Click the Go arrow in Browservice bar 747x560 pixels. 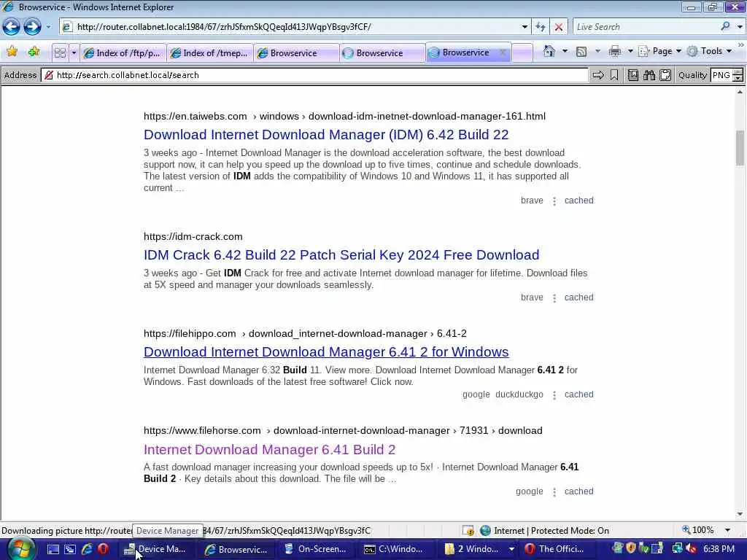point(598,75)
